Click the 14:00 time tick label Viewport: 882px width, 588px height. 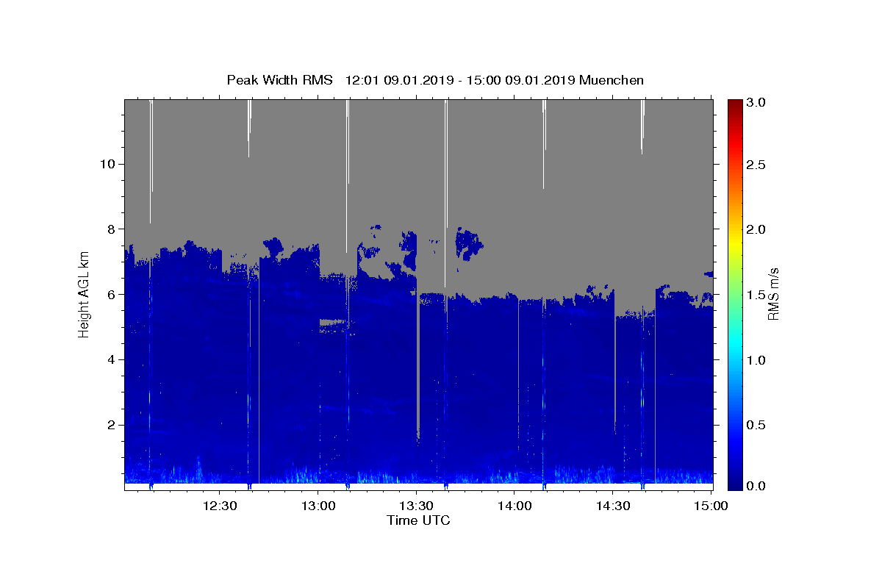[514, 506]
